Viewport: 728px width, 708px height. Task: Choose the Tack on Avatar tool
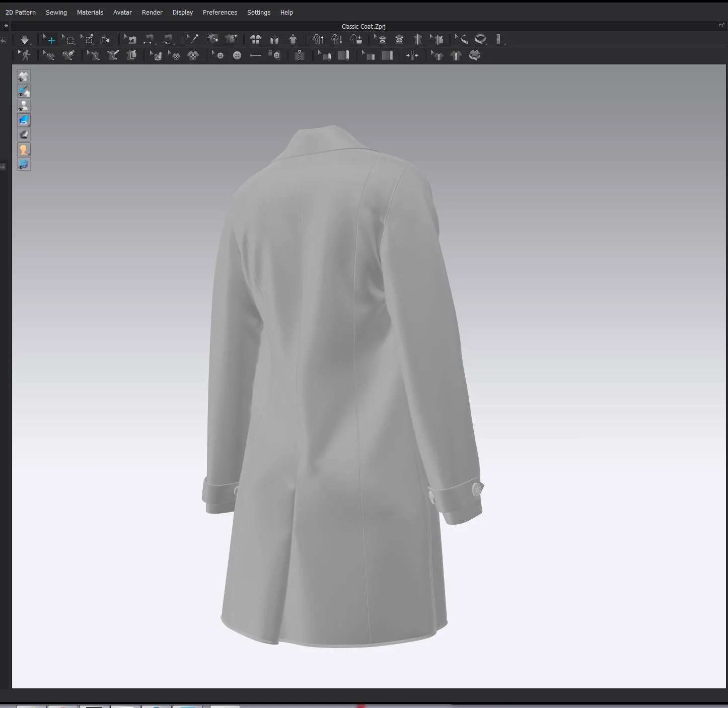pos(212,40)
